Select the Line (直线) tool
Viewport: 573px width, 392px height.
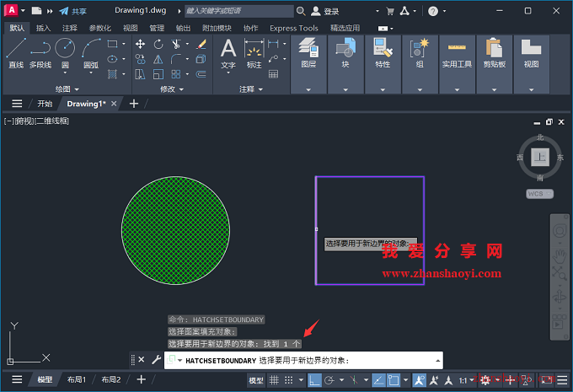click(x=16, y=53)
